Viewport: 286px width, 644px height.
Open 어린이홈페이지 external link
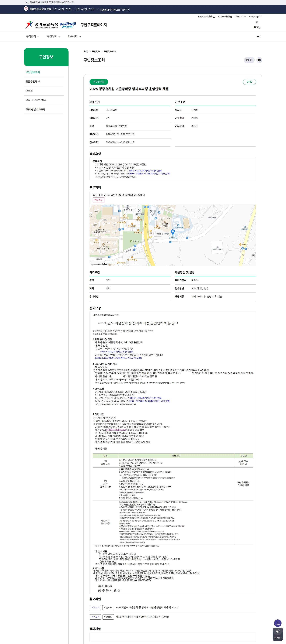tap(206, 17)
